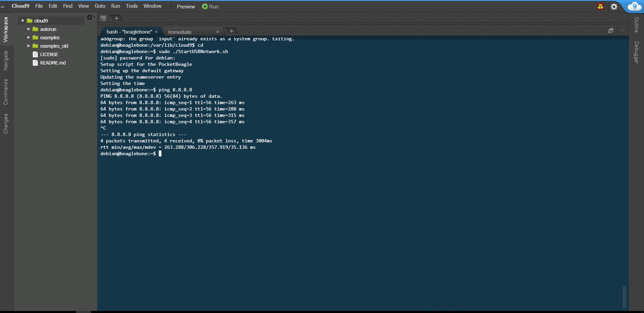This screenshot has height=313, width=644.
Task: Click the Cloud9 cloud logo
Action: [635, 6]
